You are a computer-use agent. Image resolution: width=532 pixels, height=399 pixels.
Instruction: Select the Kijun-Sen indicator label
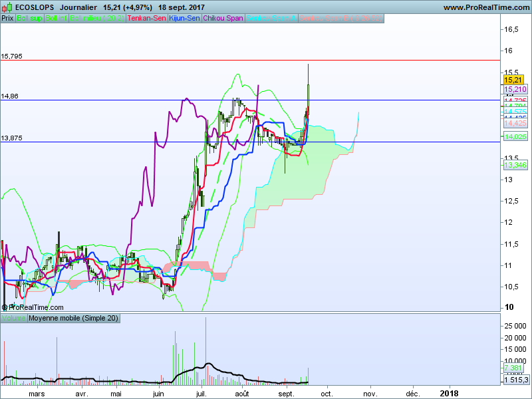(x=185, y=19)
